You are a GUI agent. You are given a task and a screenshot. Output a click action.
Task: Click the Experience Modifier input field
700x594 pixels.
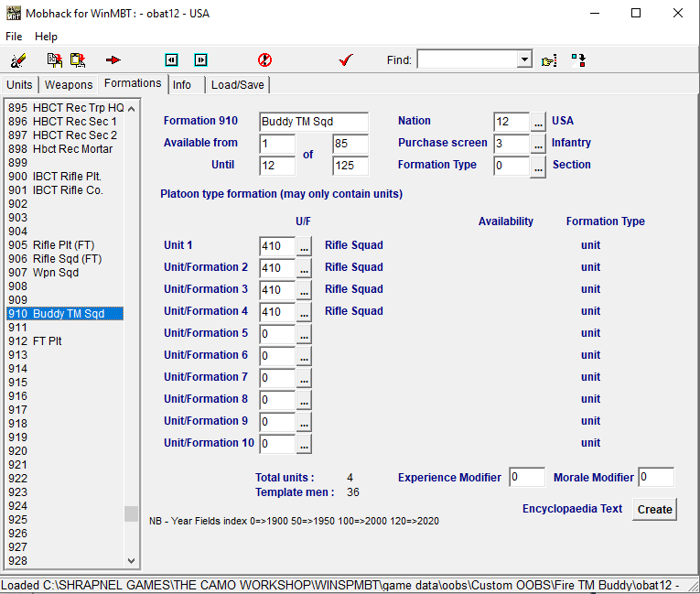[x=527, y=477]
